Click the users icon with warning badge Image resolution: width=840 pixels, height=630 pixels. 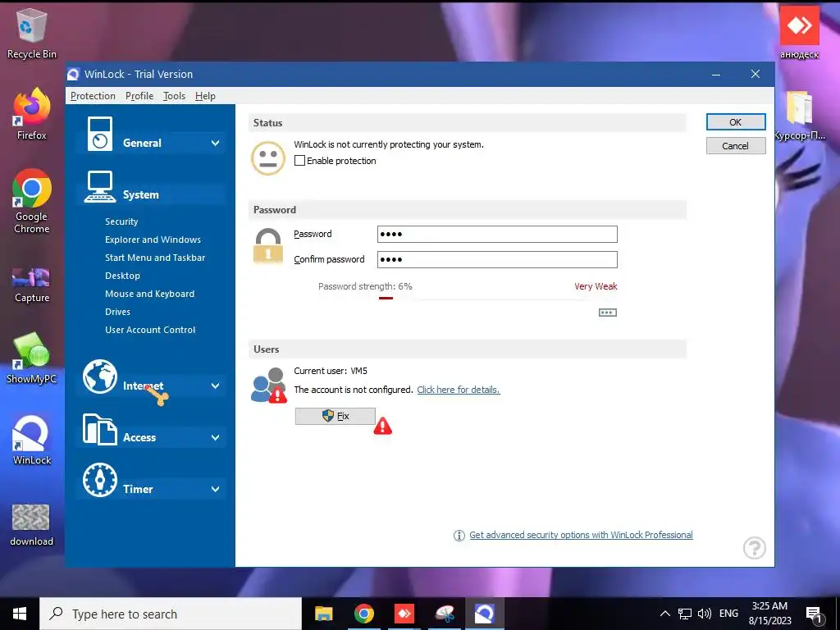[x=269, y=386]
